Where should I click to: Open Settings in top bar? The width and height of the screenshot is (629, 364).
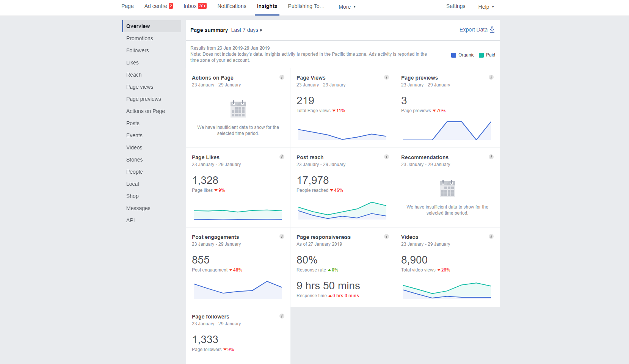[x=456, y=6]
